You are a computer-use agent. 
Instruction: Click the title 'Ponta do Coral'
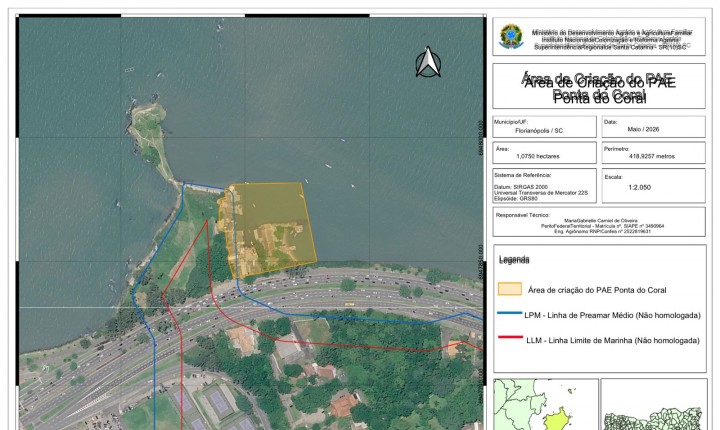point(600,98)
